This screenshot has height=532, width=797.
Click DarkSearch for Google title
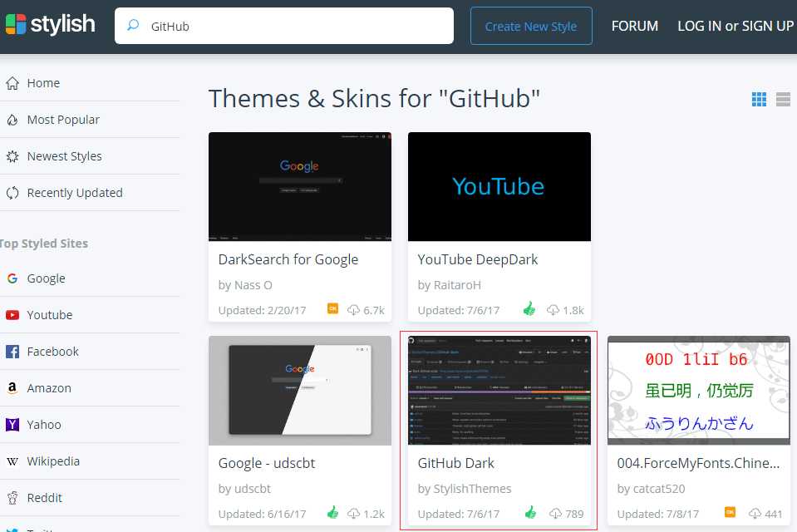[x=288, y=259]
